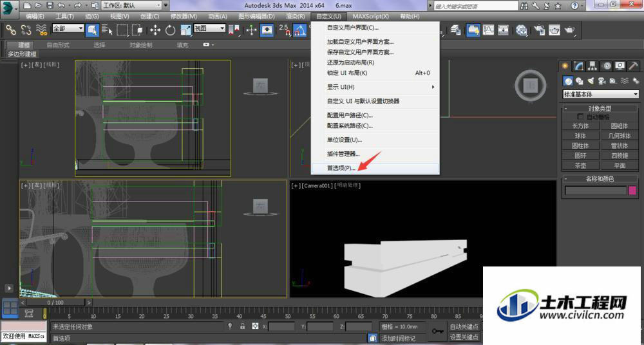Click the 几何球体 creation button
The width and height of the screenshot is (644, 345).
point(620,136)
